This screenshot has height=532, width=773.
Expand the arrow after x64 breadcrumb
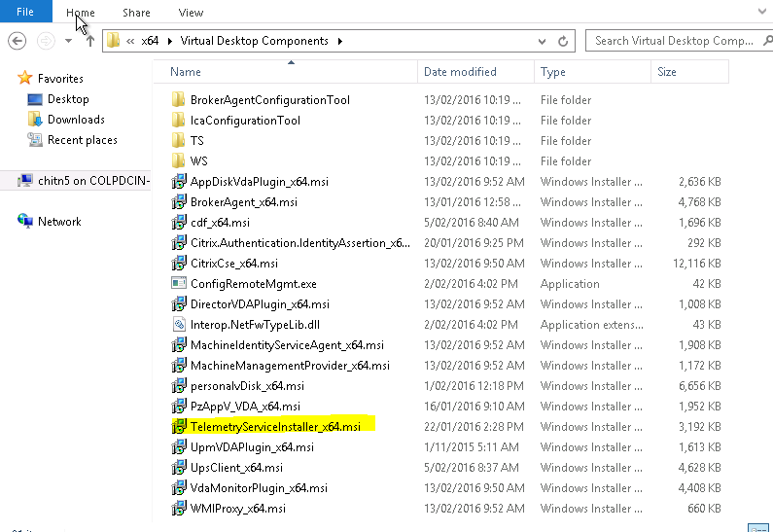coord(169,41)
